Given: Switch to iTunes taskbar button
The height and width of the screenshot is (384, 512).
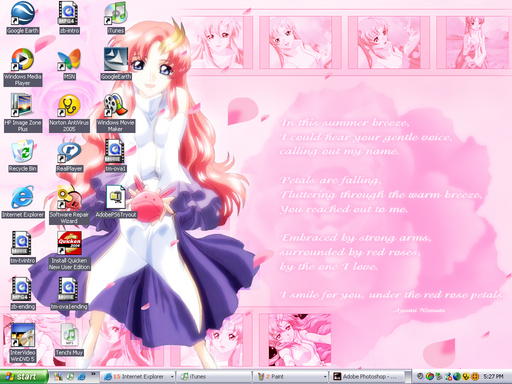Looking at the screenshot, I should click(213, 377).
